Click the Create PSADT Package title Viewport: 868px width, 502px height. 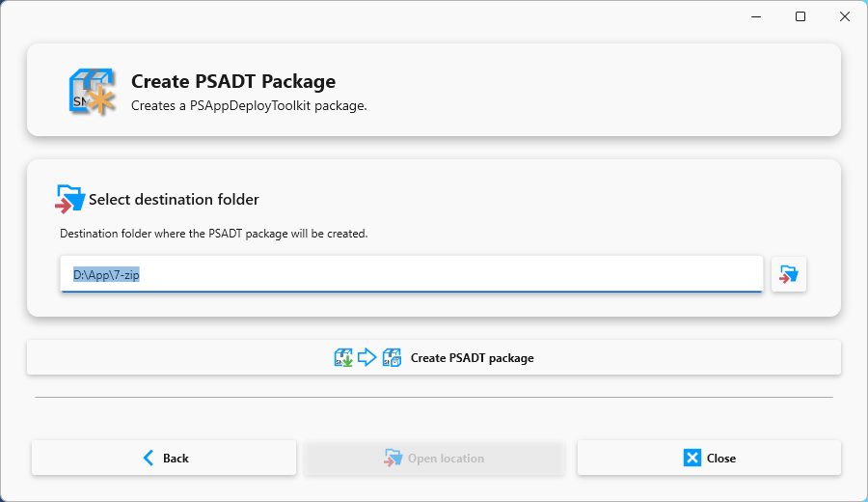[233, 81]
